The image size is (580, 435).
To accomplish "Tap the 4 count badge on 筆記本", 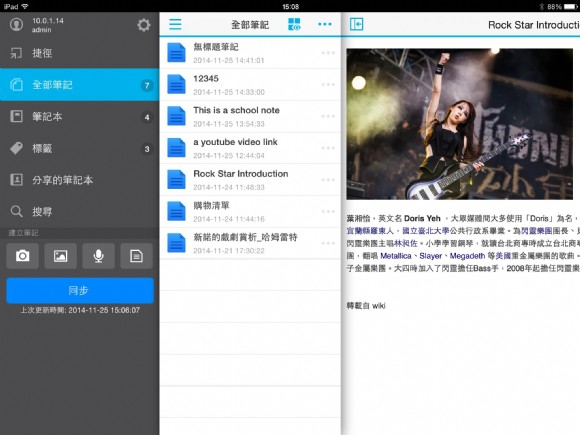I will coord(147,117).
